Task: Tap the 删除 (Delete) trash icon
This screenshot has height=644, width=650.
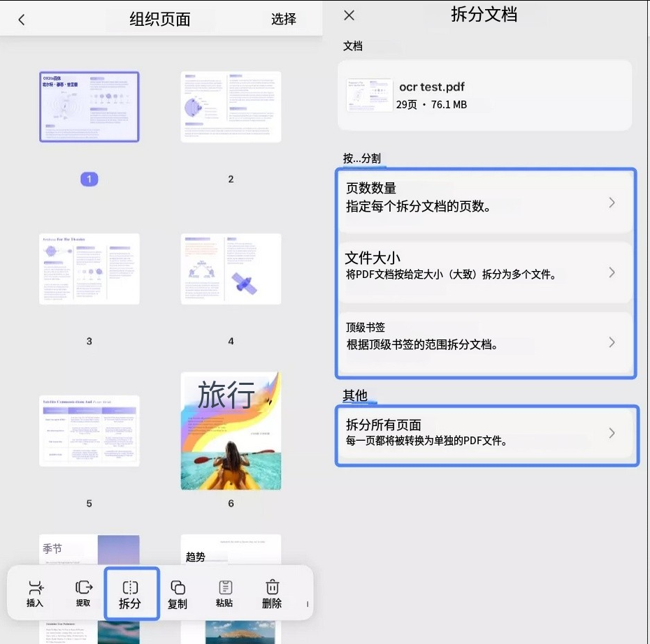Action: coord(271,594)
